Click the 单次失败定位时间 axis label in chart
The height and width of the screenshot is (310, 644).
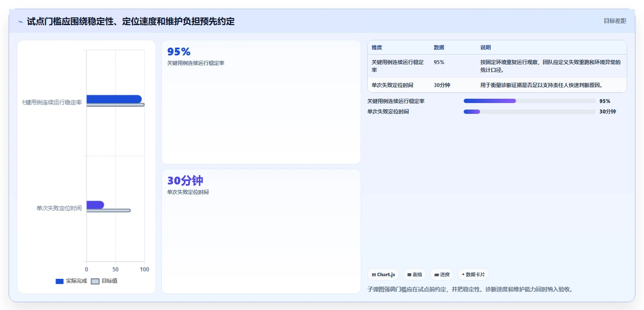click(59, 208)
